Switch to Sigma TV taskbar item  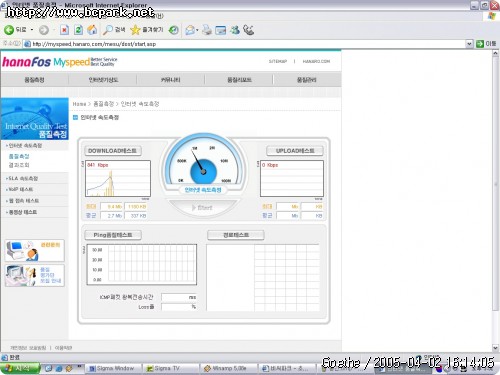click(171, 368)
